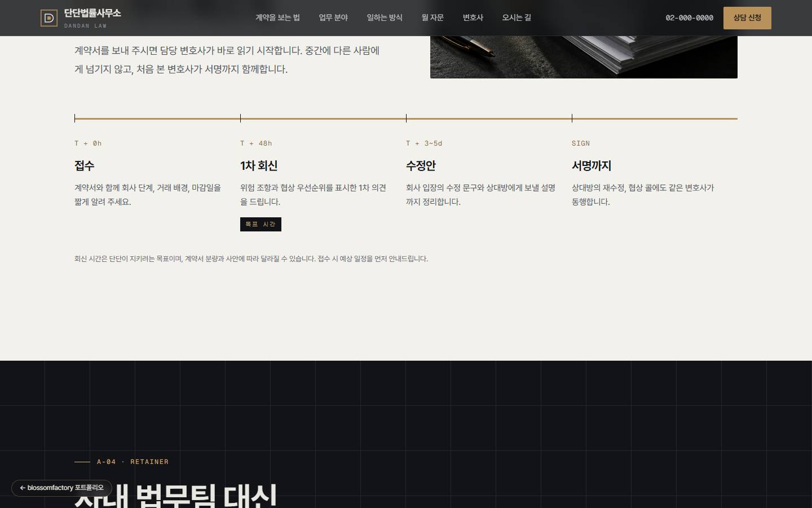The height and width of the screenshot is (508, 812).
Task: Click the 1차 회신 step heading
Action: point(259,165)
